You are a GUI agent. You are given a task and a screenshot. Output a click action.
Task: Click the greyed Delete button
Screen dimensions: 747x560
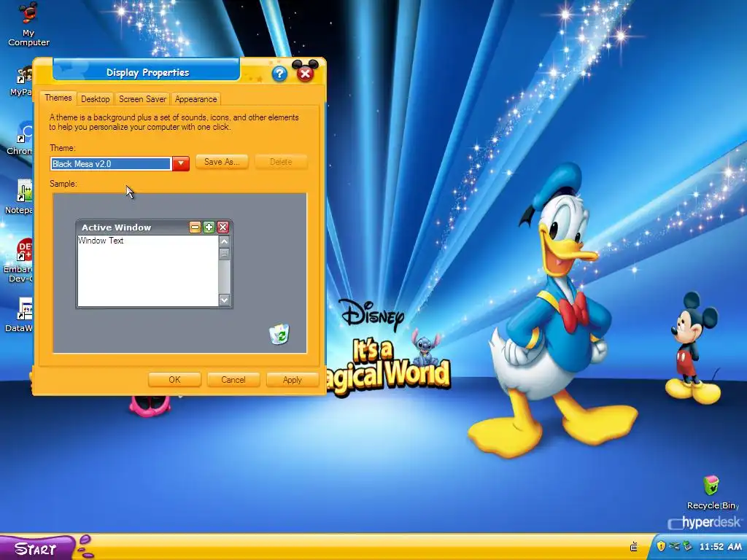pos(281,162)
